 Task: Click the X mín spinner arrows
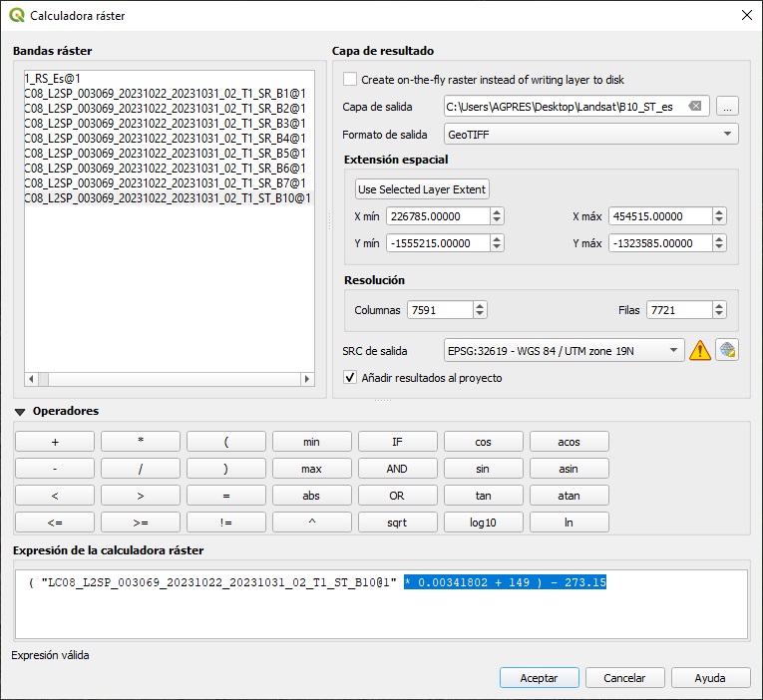point(497,216)
